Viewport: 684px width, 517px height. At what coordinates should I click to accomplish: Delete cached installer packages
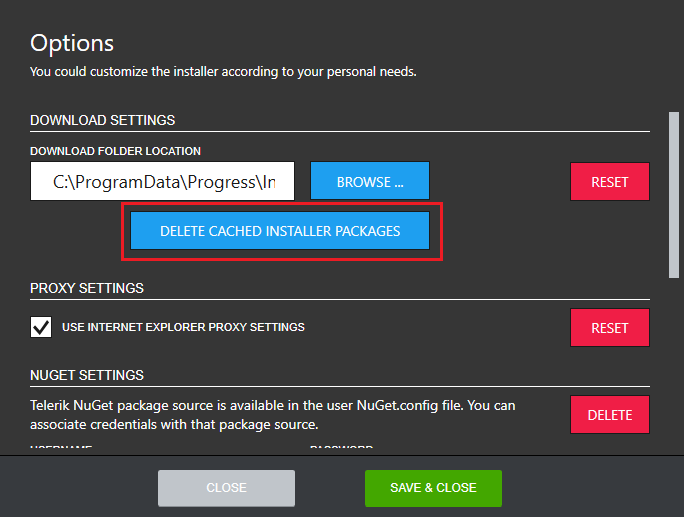click(x=280, y=231)
